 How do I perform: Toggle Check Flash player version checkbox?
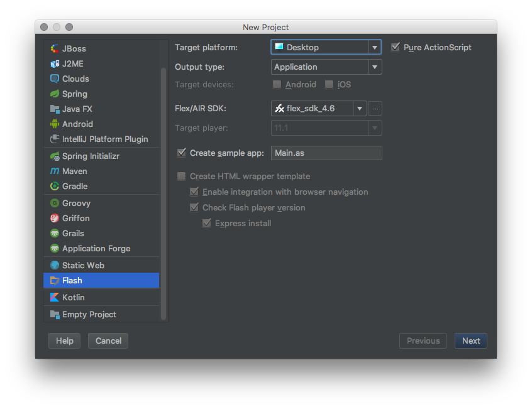[x=194, y=207]
